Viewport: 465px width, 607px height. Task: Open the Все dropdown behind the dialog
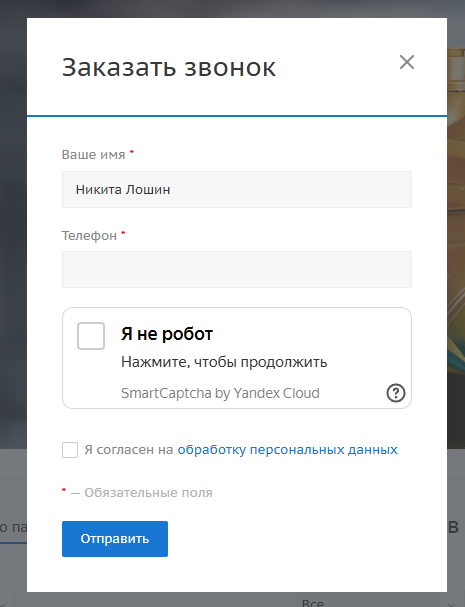click(x=368, y=600)
